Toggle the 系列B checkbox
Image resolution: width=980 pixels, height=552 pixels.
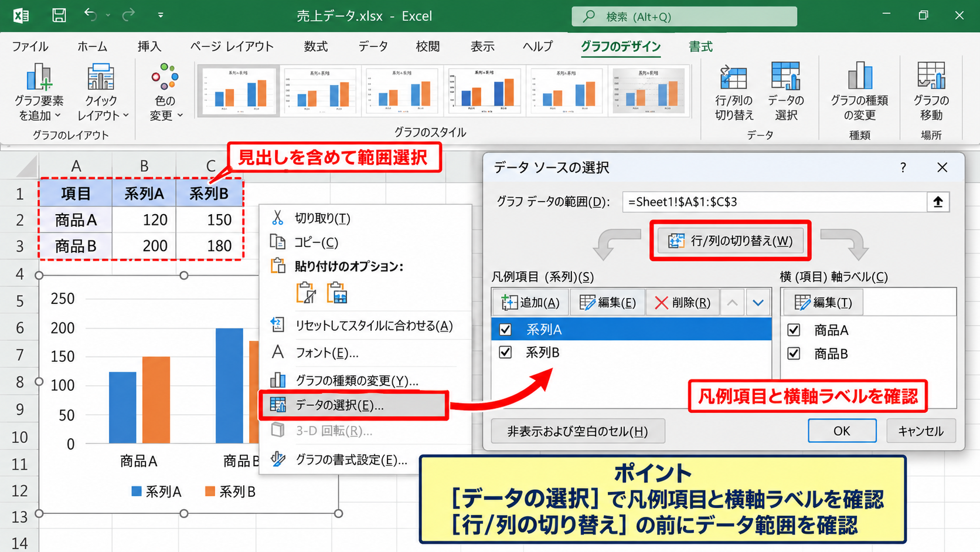tap(505, 352)
